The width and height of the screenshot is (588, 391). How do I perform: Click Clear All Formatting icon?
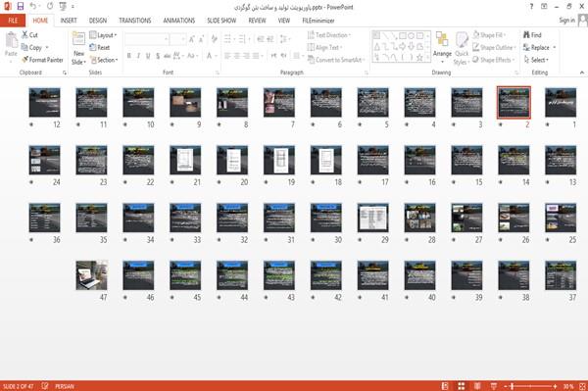click(x=215, y=39)
